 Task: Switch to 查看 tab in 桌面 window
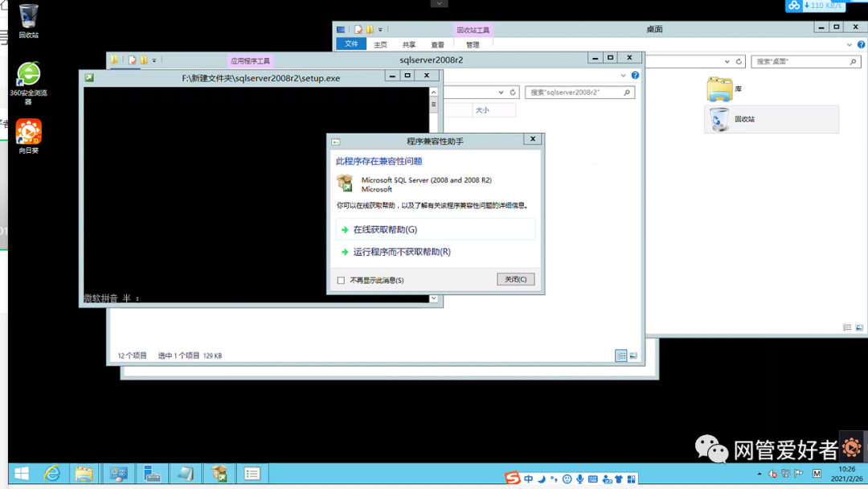coord(437,45)
